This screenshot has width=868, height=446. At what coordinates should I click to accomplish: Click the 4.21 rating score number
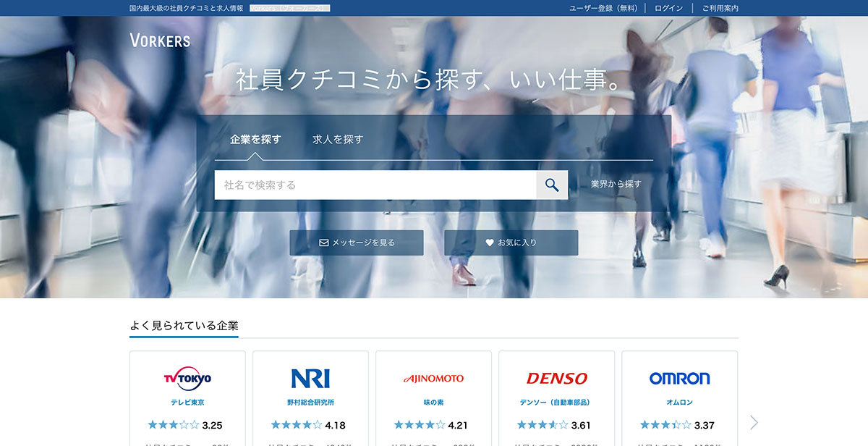tap(459, 425)
